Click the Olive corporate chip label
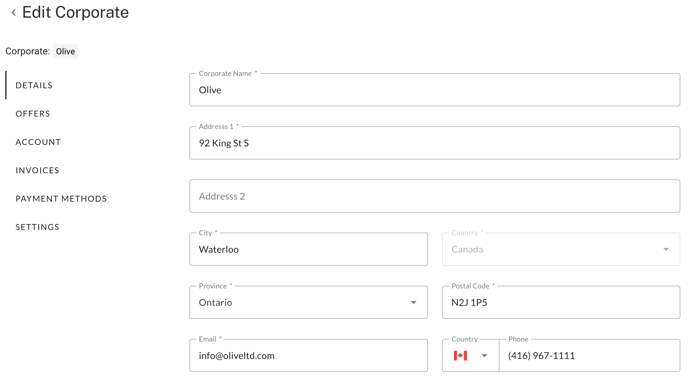The image size is (688, 382). pyautogui.click(x=65, y=51)
